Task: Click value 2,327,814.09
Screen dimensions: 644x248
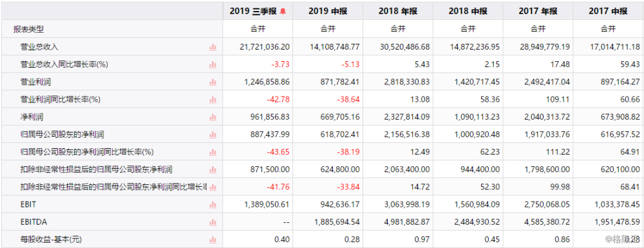Action: (x=407, y=117)
